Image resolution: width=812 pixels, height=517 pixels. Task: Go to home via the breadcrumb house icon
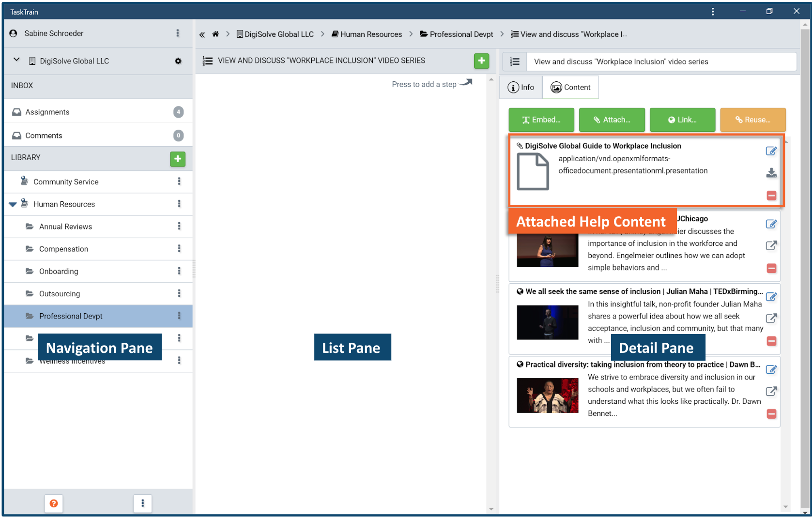(x=215, y=34)
